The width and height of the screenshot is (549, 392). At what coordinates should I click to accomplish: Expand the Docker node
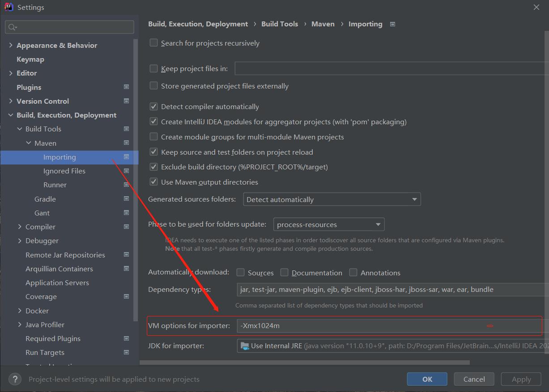pyautogui.click(x=20, y=311)
